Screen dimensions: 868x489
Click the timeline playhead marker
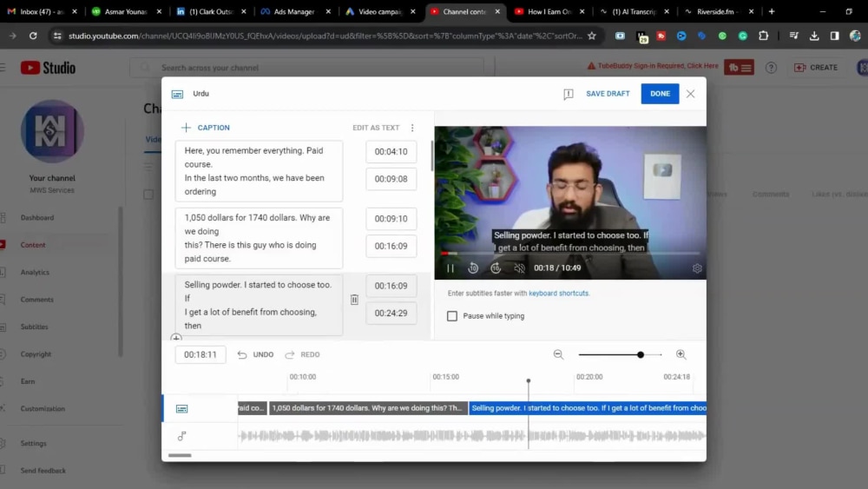pyautogui.click(x=528, y=381)
